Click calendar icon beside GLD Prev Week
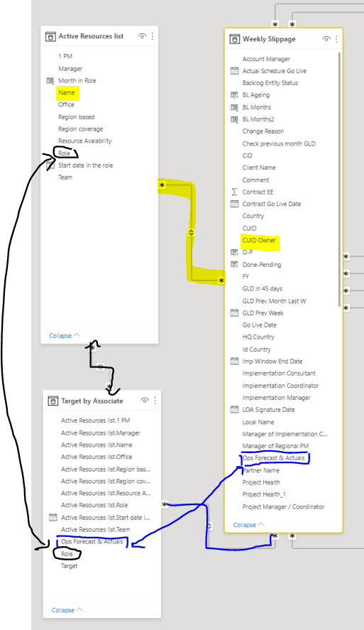The height and width of the screenshot is (630, 364). tap(234, 313)
